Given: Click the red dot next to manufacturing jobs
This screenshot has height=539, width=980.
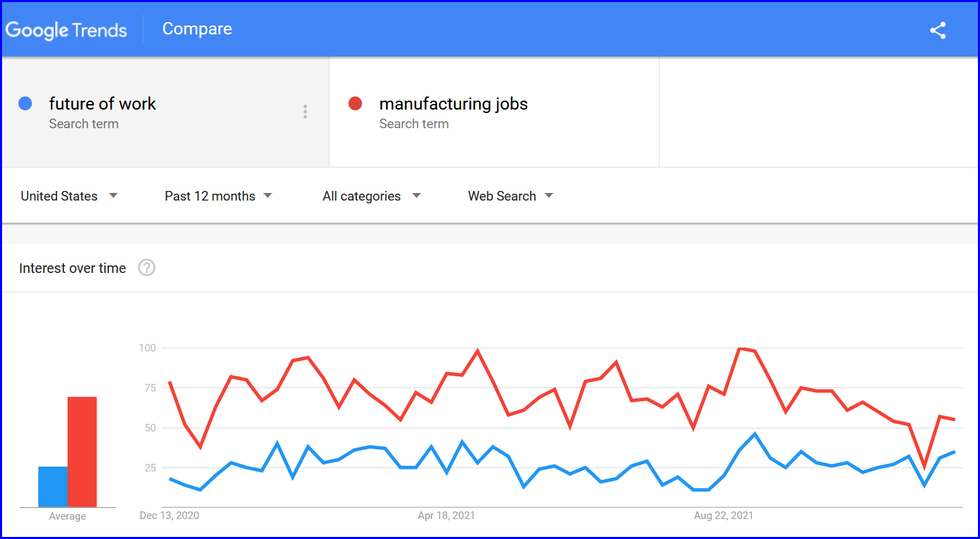Looking at the screenshot, I should pos(356,104).
